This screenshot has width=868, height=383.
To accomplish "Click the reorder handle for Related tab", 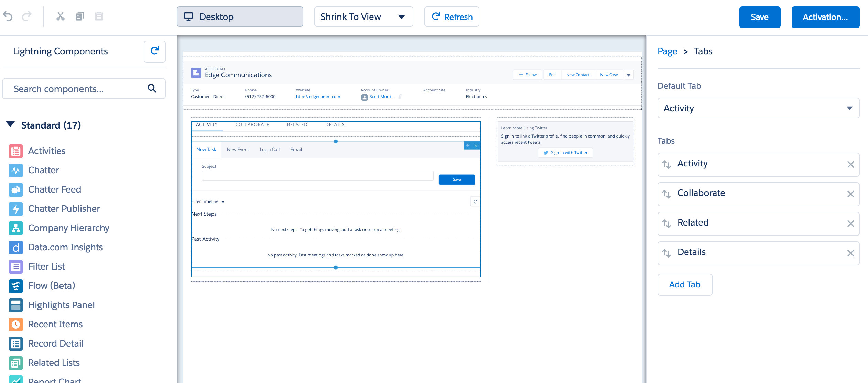I will (666, 223).
